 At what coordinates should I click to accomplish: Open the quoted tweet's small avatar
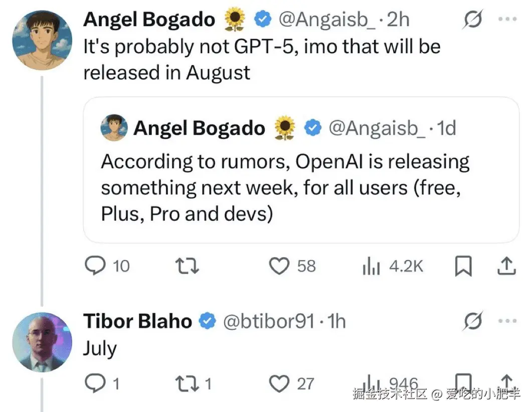[113, 128]
